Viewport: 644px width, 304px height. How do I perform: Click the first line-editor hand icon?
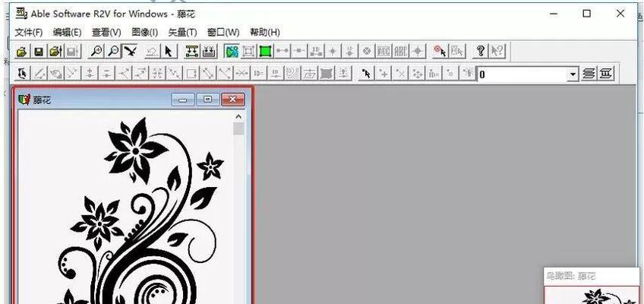coord(23,74)
